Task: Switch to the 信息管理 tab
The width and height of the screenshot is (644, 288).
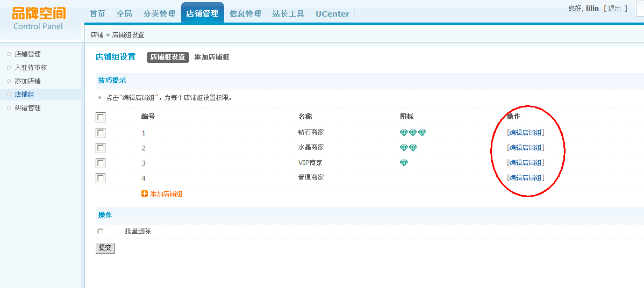Action: (x=246, y=13)
